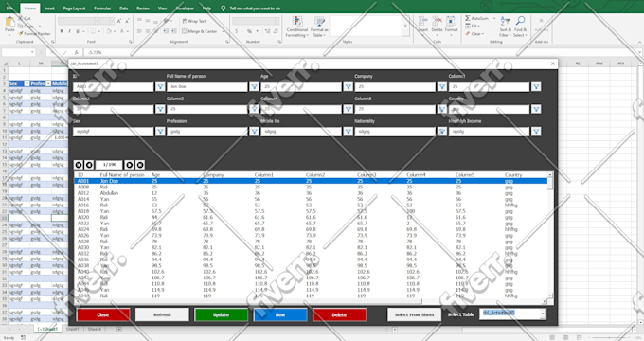Click Sort & Filter in the Editing group
The image size is (644, 341).
click(x=506, y=27)
